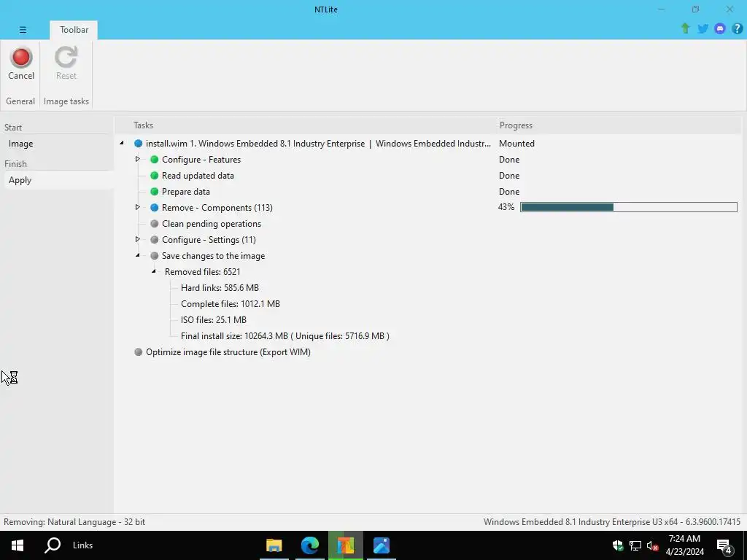Select row ISO files: 25.1 MB

point(214,320)
